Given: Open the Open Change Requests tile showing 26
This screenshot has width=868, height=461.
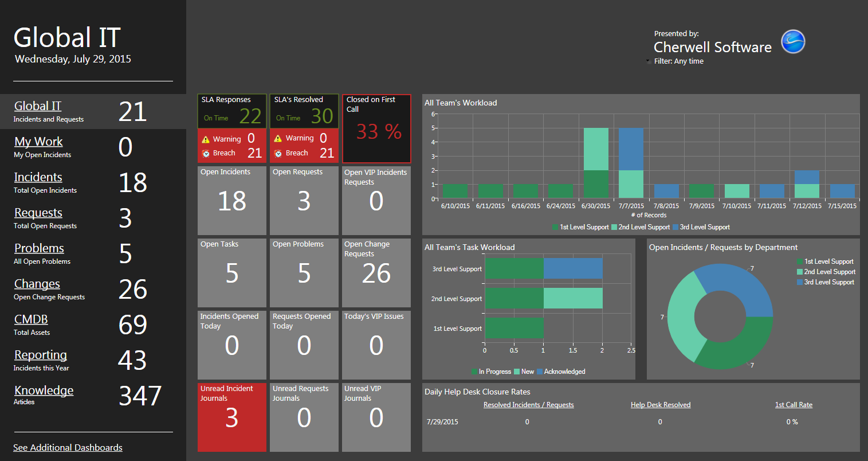Looking at the screenshot, I should [376, 273].
